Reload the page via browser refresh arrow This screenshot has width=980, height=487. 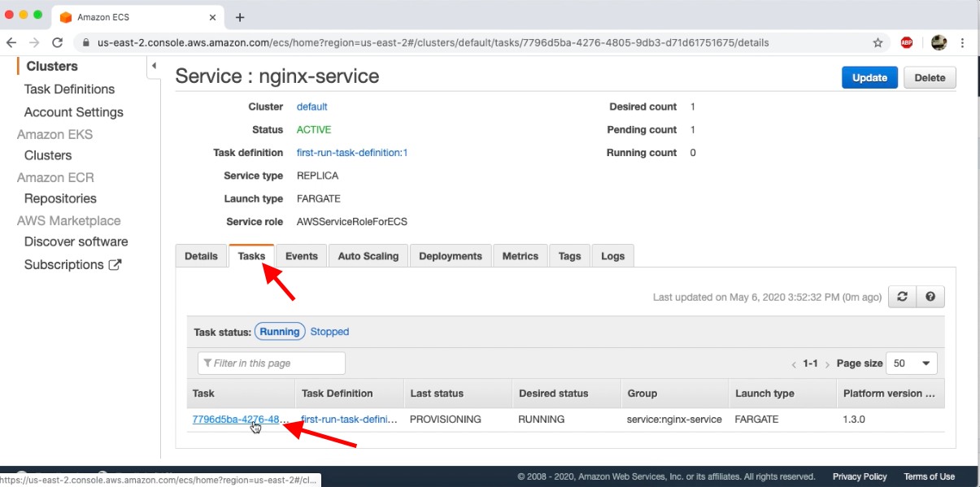click(x=56, y=42)
